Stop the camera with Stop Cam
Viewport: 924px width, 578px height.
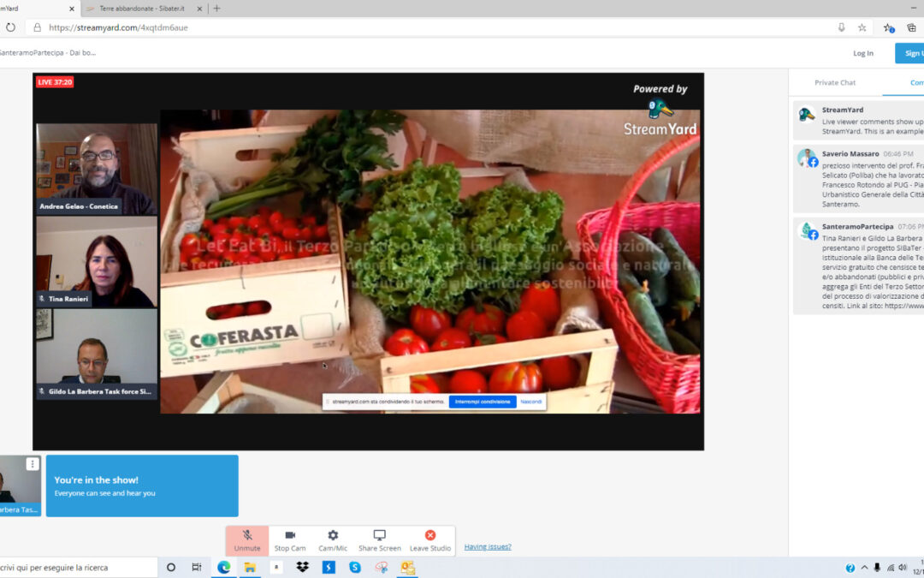coord(290,540)
